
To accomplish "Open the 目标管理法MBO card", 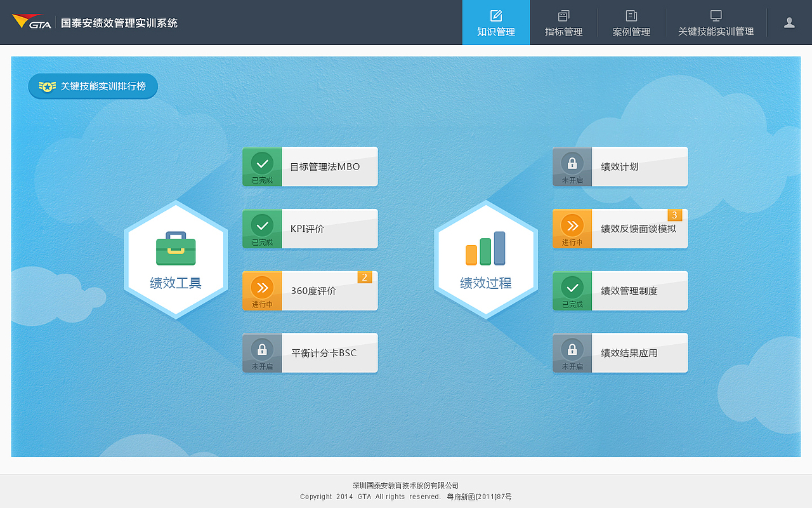I will tap(310, 167).
